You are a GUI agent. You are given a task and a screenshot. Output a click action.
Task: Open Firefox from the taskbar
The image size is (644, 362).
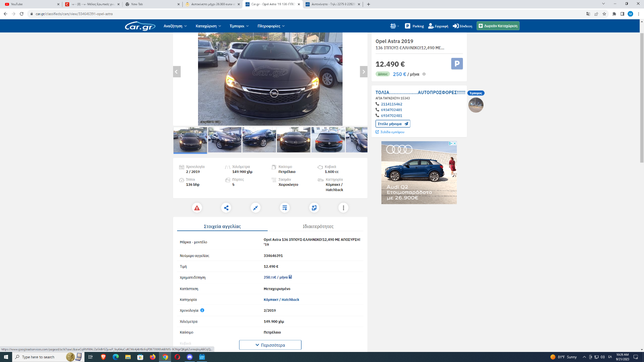point(153,357)
